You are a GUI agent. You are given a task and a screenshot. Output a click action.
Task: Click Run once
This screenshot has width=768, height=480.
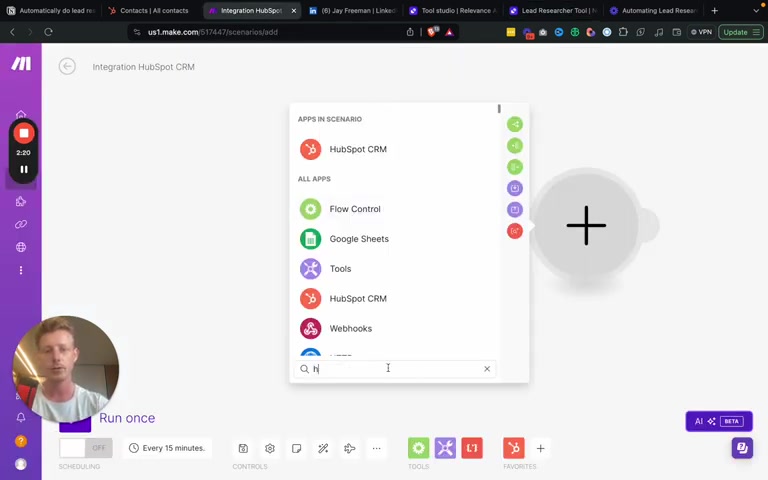[127, 418]
